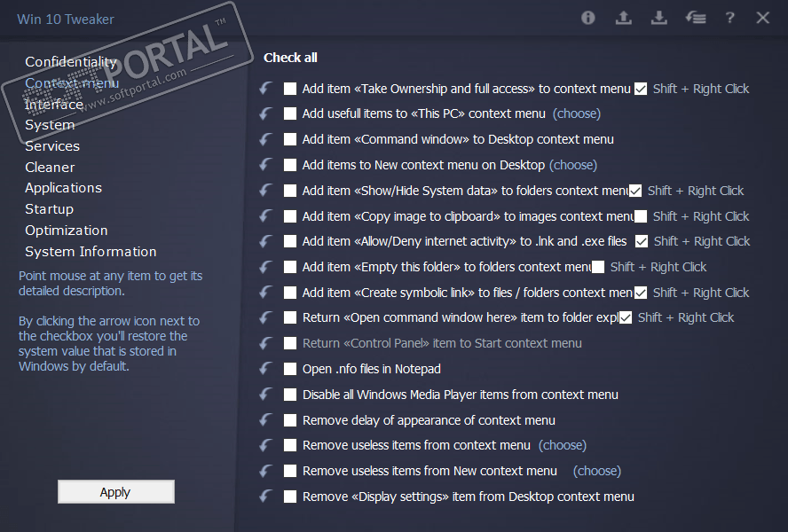This screenshot has width=788, height=532.
Task: Click choose link for New context menu on Desktop
Action: click(573, 165)
